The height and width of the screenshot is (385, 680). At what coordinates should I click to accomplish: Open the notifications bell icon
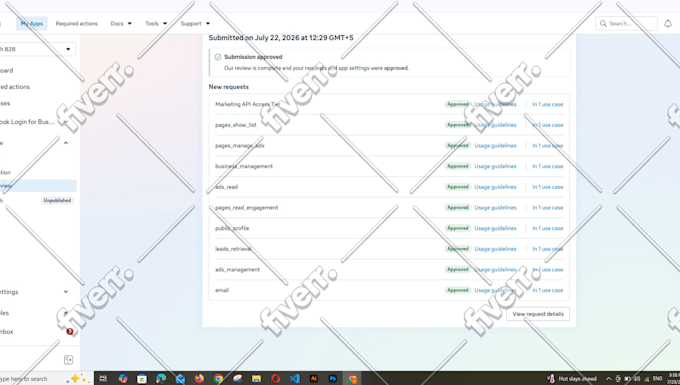click(668, 23)
